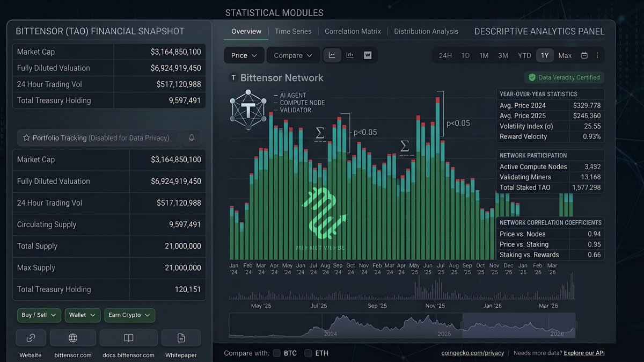The image size is (644, 362).
Task: Enable the ETH comparison checkbox
Action: (x=308, y=353)
